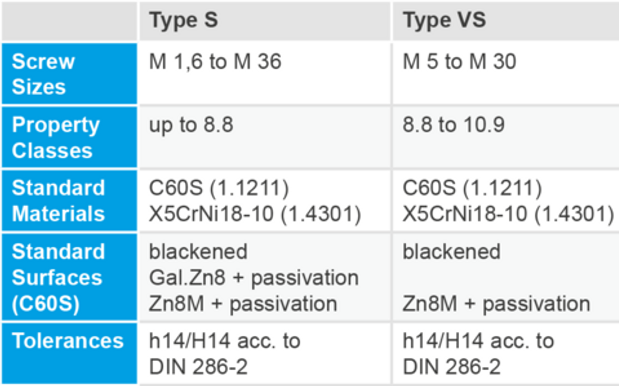Image resolution: width=619 pixels, height=386 pixels.
Task: Click X5CrNi18-10 (1.4301) under Type S
Action: pyautogui.click(x=255, y=214)
